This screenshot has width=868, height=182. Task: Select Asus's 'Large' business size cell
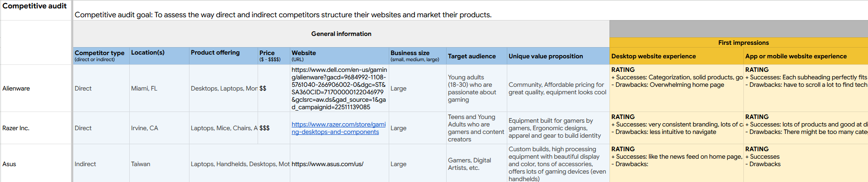coord(418,164)
